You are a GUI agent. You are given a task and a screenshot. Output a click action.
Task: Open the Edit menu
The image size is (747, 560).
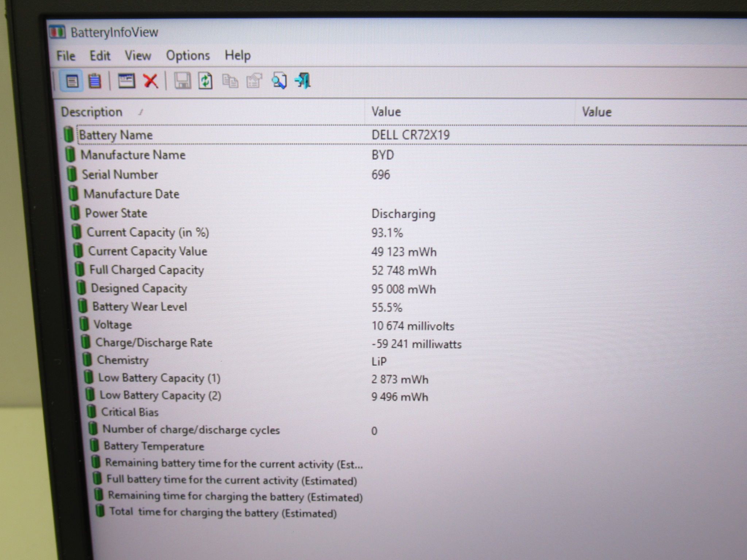click(x=100, y=56)
